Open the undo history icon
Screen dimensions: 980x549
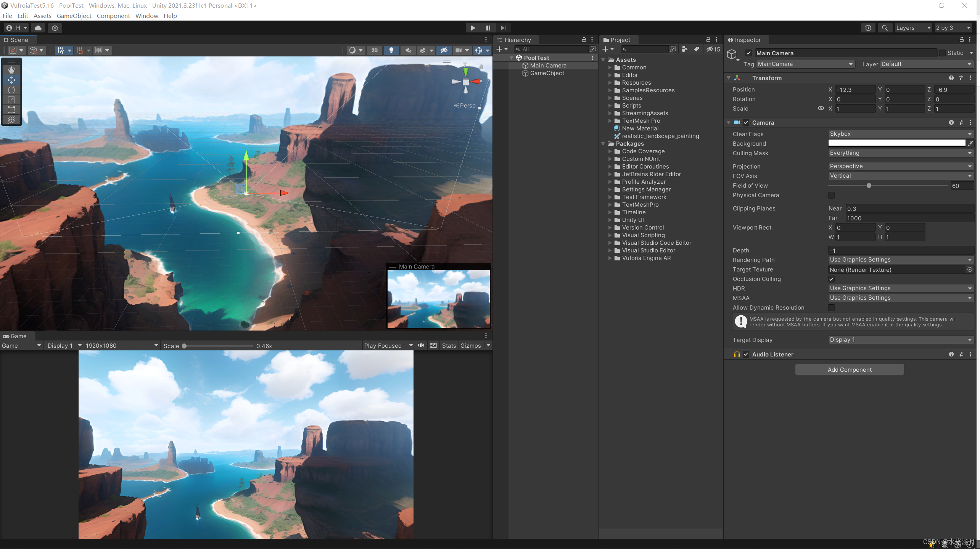(868, 28)
